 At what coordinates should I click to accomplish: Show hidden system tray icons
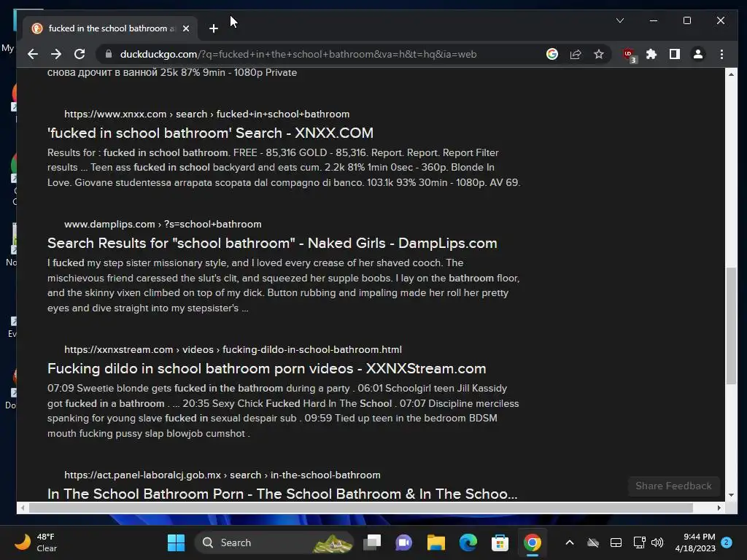click(569, 542)
